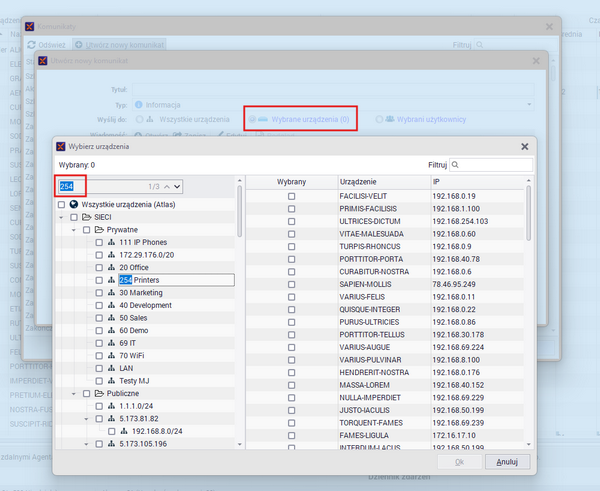This screenshot has height=491, width=600.
Task: Close the Wybierz urządzenia dialog
Action: (x=525, y=147)
